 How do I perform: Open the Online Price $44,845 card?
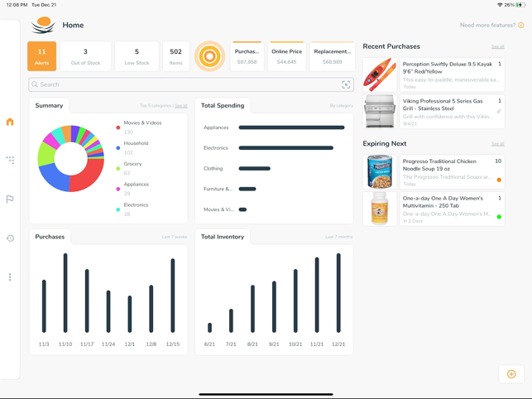[x=287, y=56]
